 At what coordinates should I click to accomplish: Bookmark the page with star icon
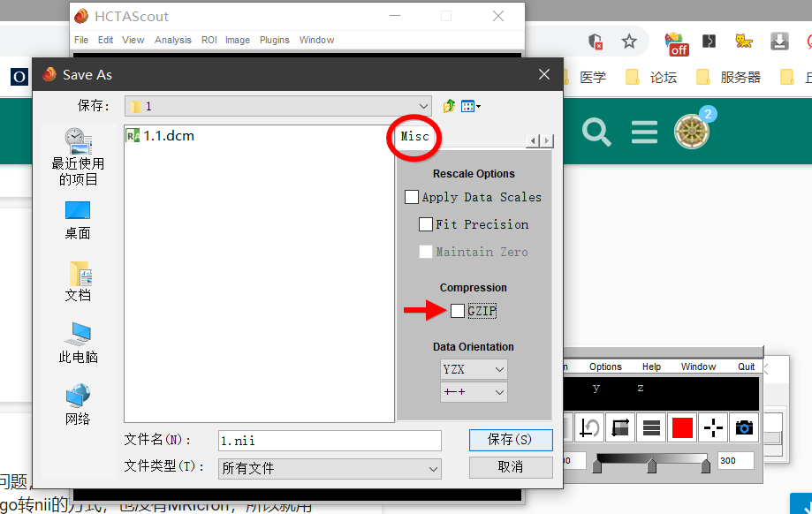tap(629, 42)
